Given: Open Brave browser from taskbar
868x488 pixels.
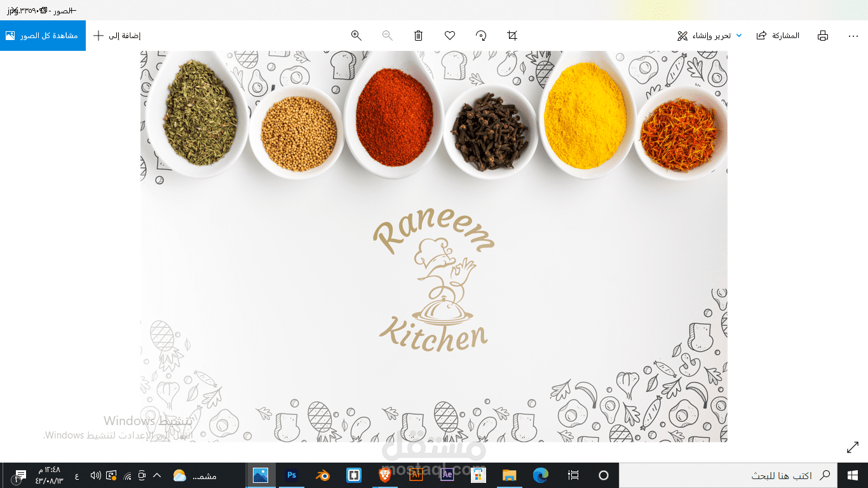Looking at the screenshot, I should click(385, 475).
